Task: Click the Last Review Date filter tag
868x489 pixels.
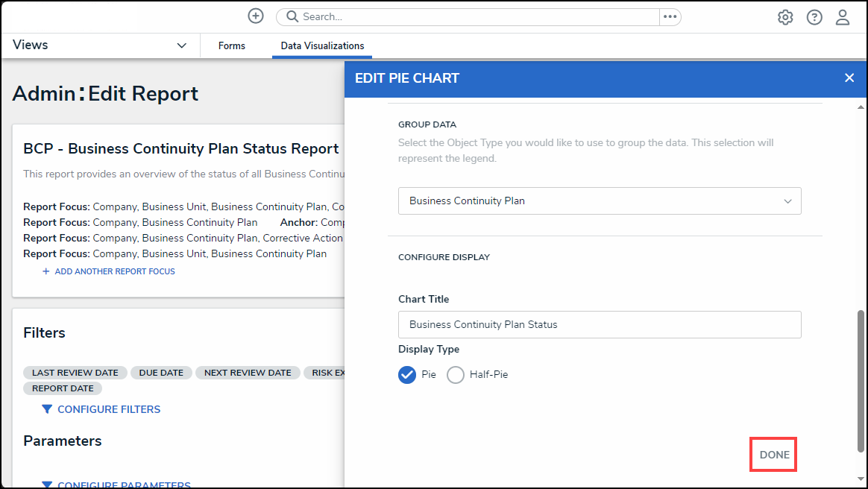Action: click(x=75, y=373)
